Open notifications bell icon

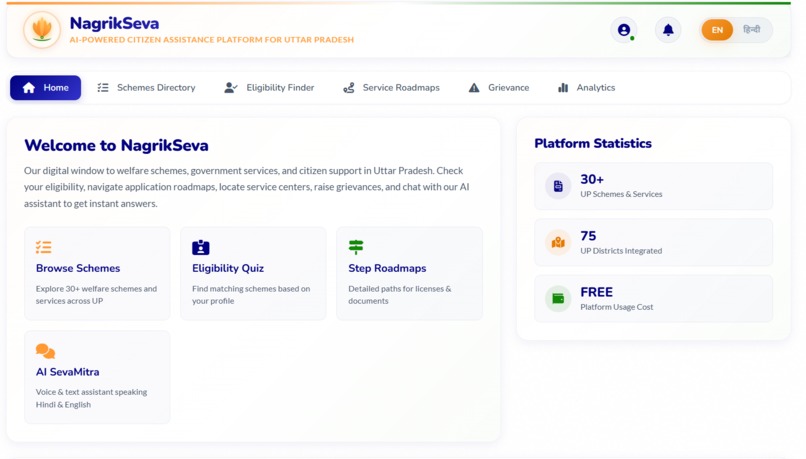[x=668, y=30]
